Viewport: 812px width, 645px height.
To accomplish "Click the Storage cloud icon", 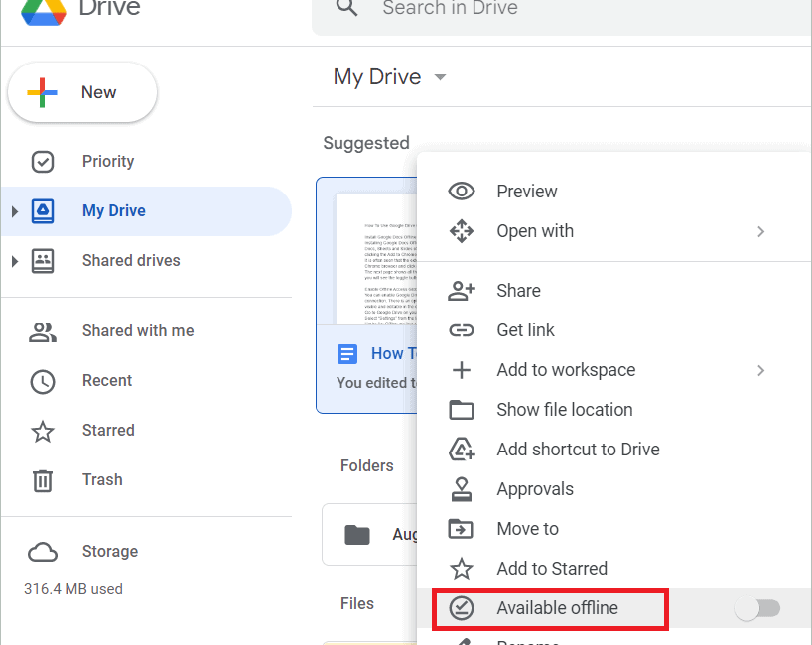I will click(43, 553).
